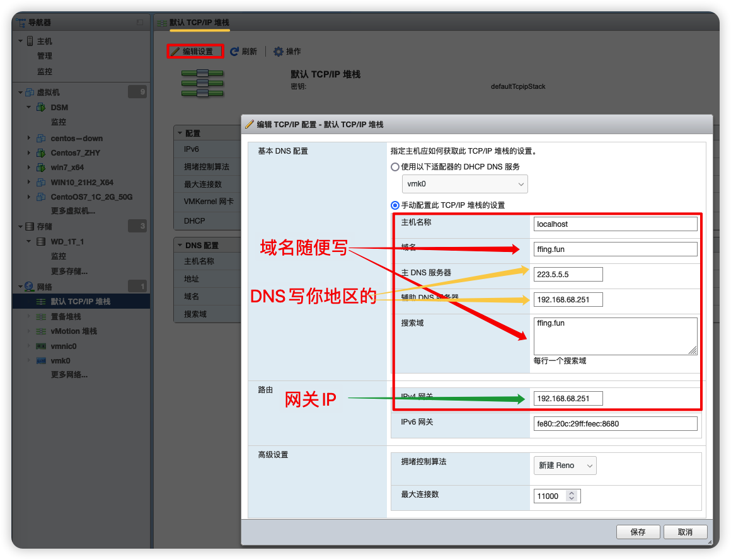Image resolution: width=731 pixels, height=560 pixels.
Task: Click the WD_1T_1 datastore icon
Action: pos(41,242)
